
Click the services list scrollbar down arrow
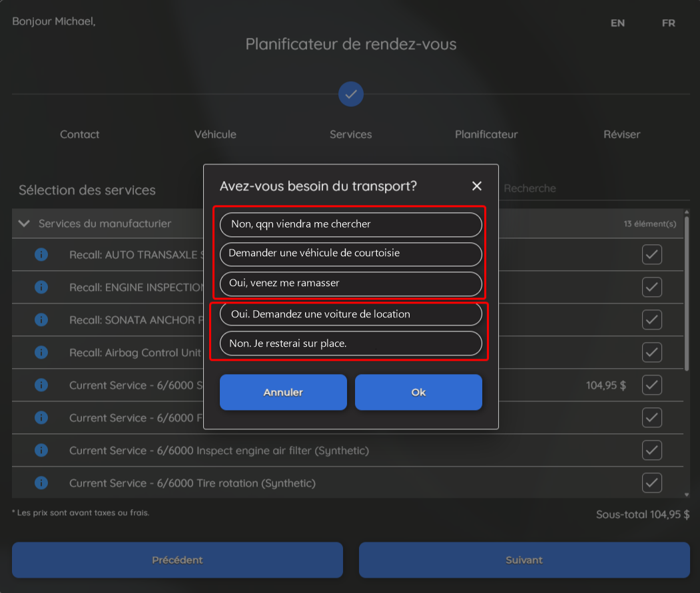(687, 494)
